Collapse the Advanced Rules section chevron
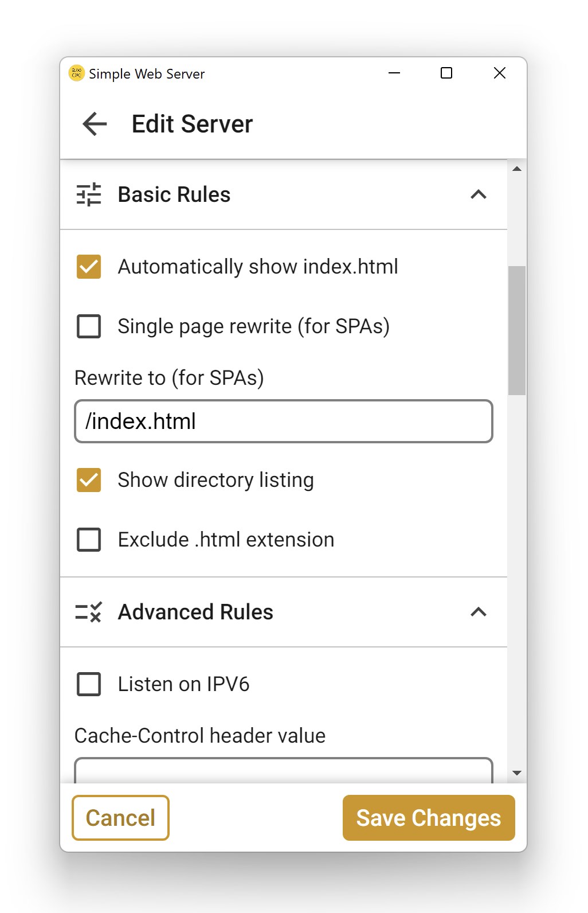 479,612
